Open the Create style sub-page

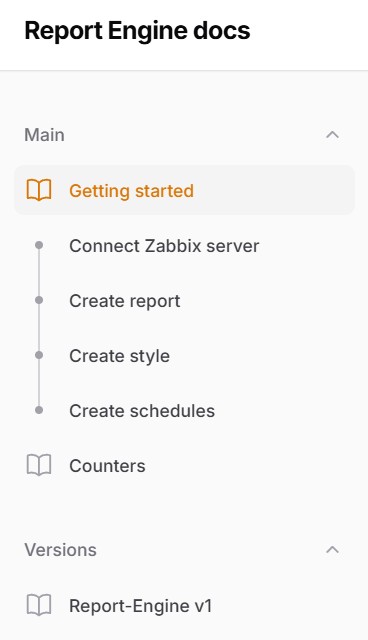[x=120, y=356]
